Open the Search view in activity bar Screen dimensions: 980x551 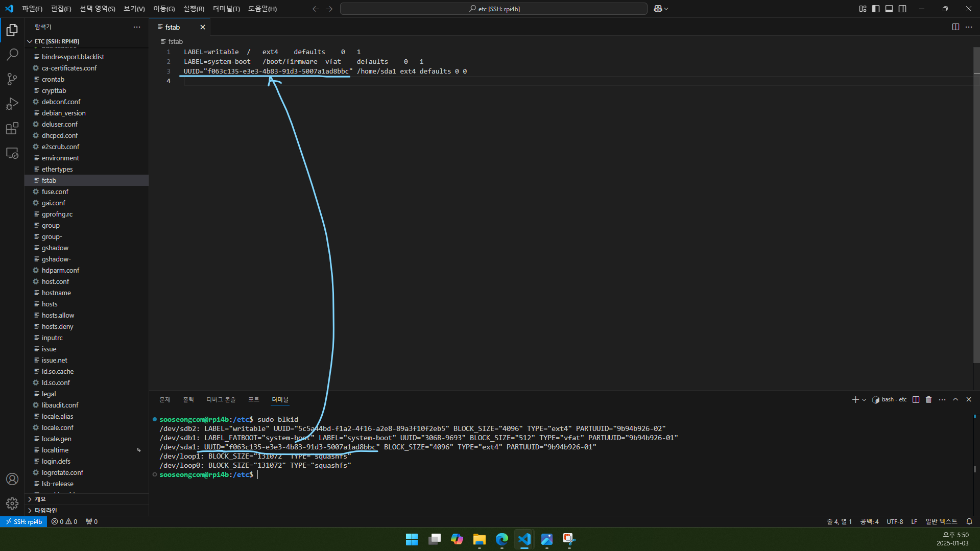coord(12,54)
